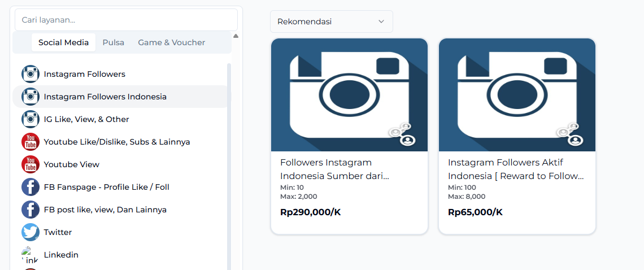Open Youtube Like/Dislike, Subs & Lainnya category
Viewport: 644px width, 270px height.
click(117, 142)
